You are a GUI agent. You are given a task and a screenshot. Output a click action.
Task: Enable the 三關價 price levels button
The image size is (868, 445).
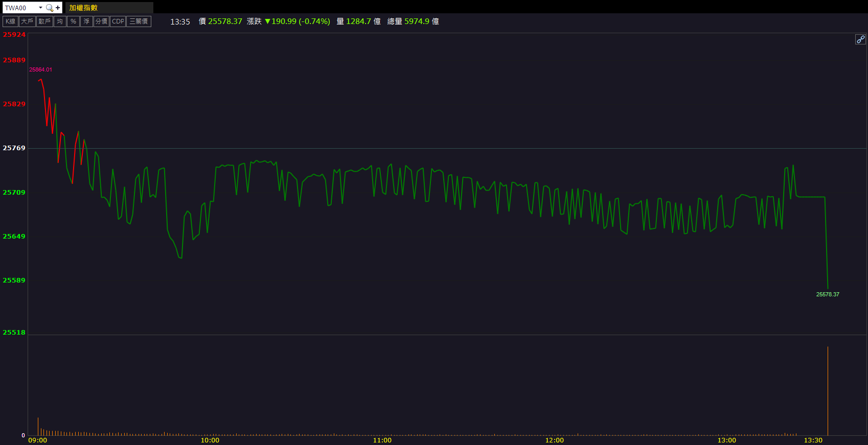(139, 21)
